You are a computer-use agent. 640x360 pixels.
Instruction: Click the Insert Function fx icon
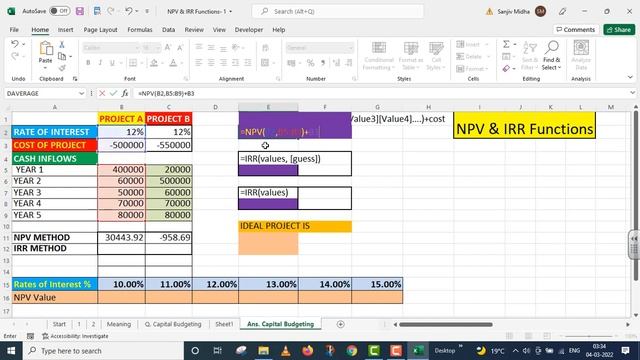pos(125,93)
